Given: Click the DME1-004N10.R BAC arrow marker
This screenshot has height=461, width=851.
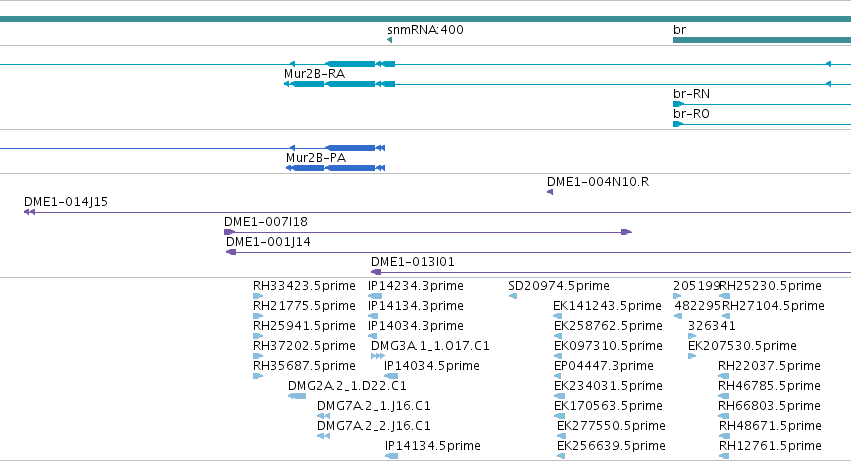Looking at the screenshot, I should 550,192.
